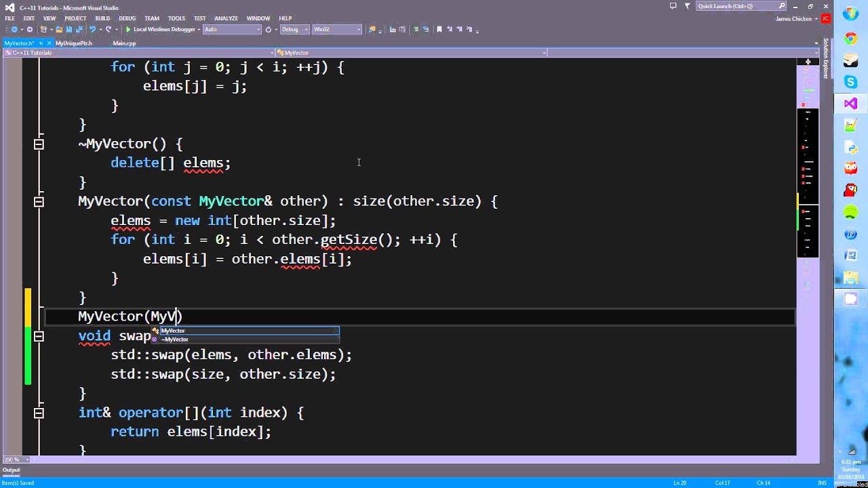Screen dimensions: 868x488
Task: Open the feedback speech bubble icon
Action: click(673, 6)
